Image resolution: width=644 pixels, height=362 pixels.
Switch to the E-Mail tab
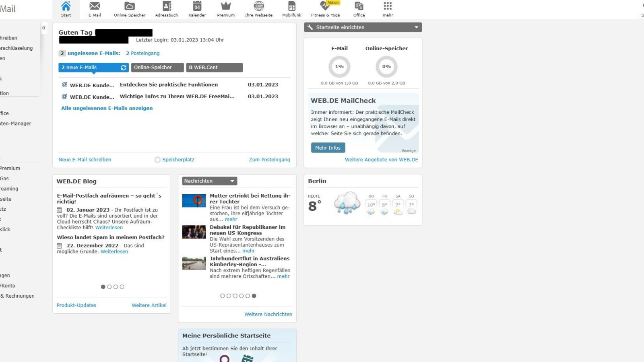pyautogui.click(x=94, y=8)
